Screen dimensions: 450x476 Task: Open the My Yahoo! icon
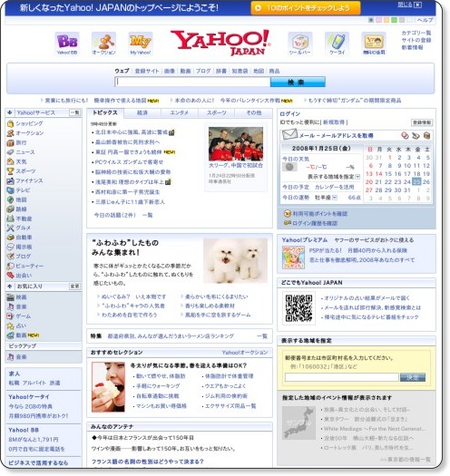coord(141,44)
